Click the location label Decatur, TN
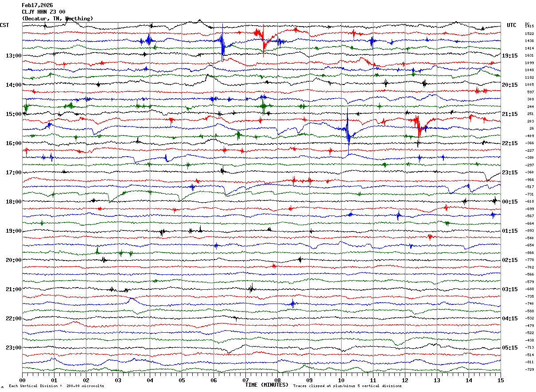The width and height of the screenshot is (536, 392). [43, 19]
